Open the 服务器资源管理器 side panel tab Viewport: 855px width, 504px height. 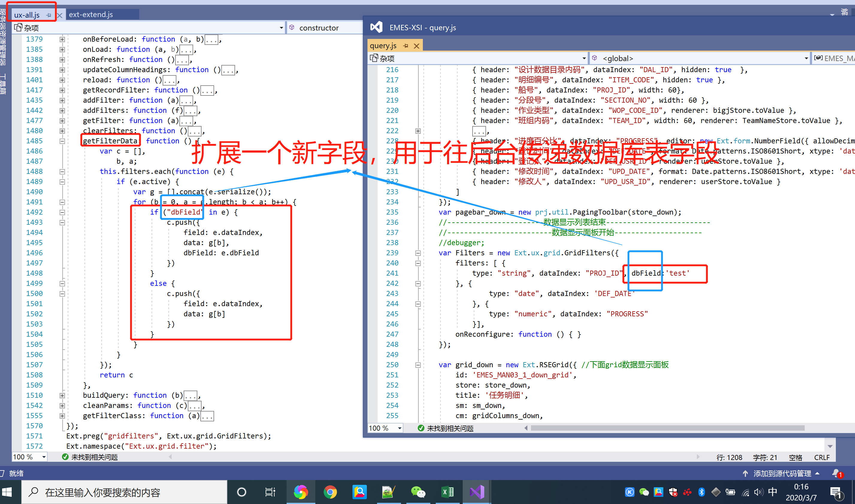coord(3,37)
